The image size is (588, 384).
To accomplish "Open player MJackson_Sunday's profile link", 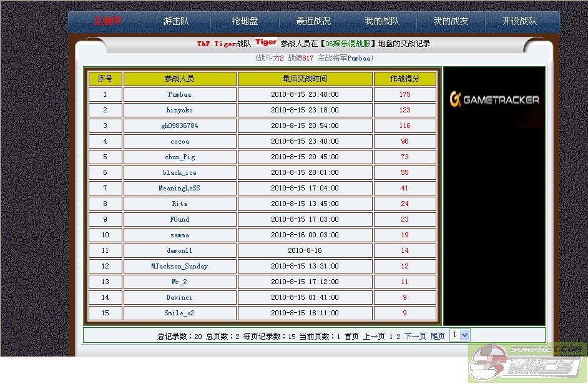I will coord(180,267).
